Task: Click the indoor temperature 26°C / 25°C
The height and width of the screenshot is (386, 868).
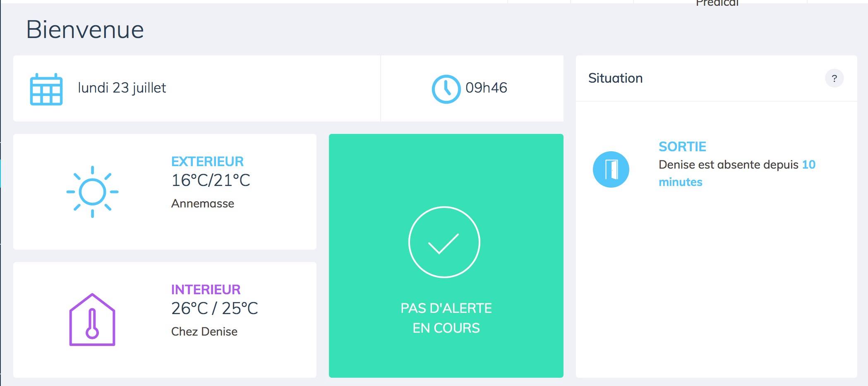Action: [x=214, y=308]
